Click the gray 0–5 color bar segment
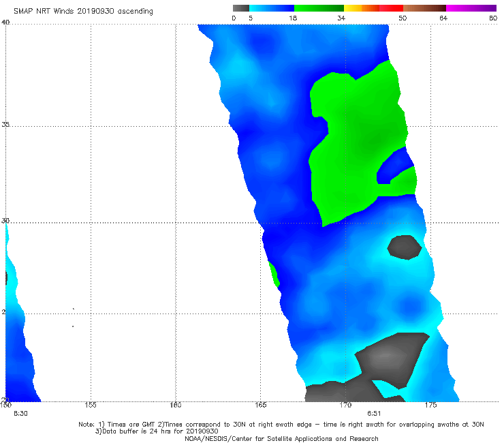The width and height of the screenshot is (504, 443). tap(240, 8)
